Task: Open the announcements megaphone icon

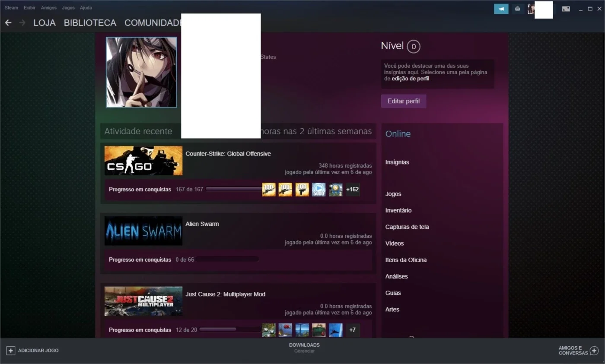Action: click(x=501, y=9)
